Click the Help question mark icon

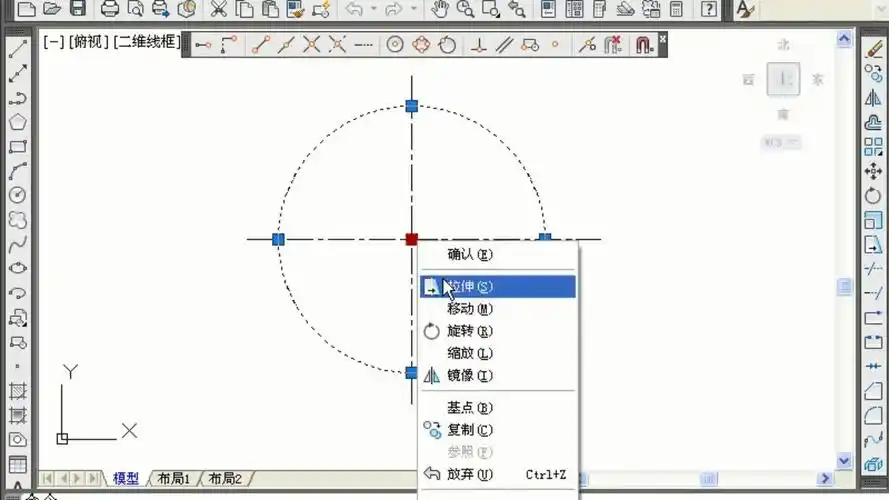tap(709, 9)
